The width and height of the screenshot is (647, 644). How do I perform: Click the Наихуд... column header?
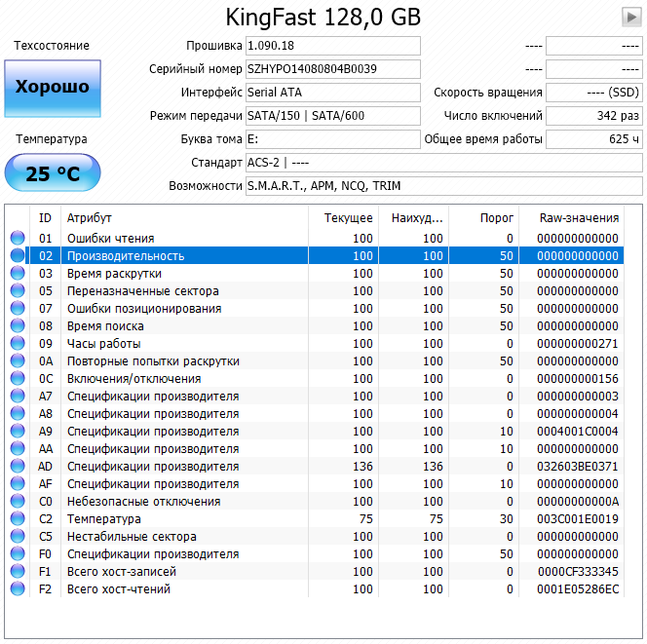(x=413, y=218)
